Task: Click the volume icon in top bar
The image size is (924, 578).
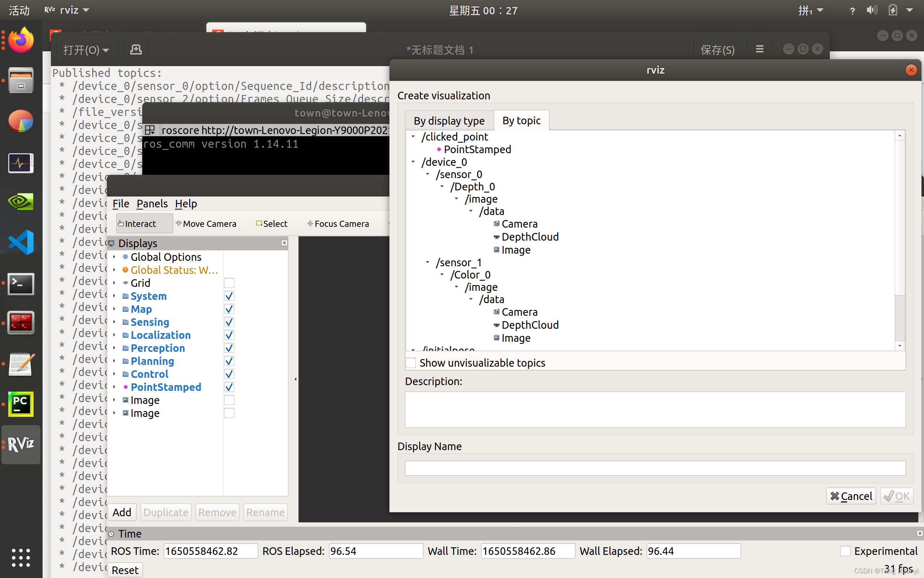Action: 872,10
